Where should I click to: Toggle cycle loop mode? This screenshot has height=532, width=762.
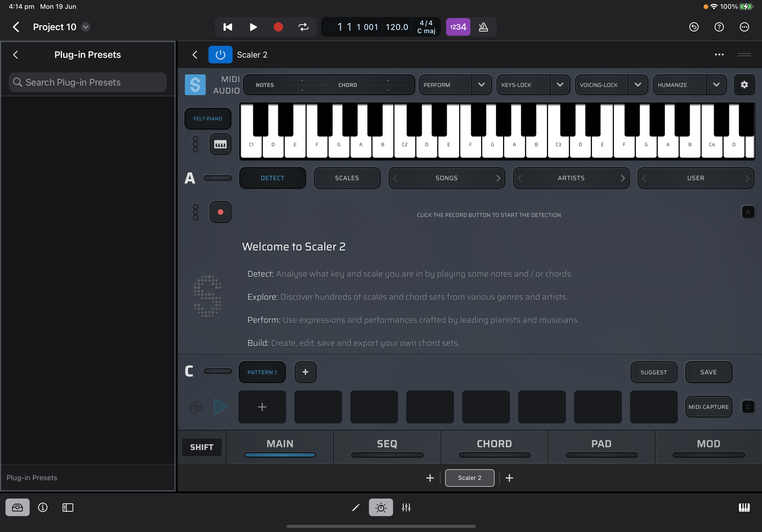(303, 27)
